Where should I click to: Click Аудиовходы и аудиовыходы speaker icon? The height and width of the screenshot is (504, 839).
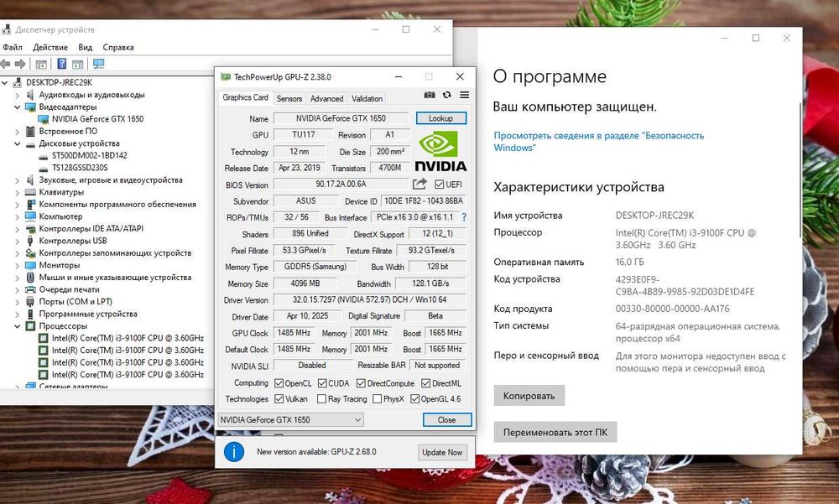point(30,95)
